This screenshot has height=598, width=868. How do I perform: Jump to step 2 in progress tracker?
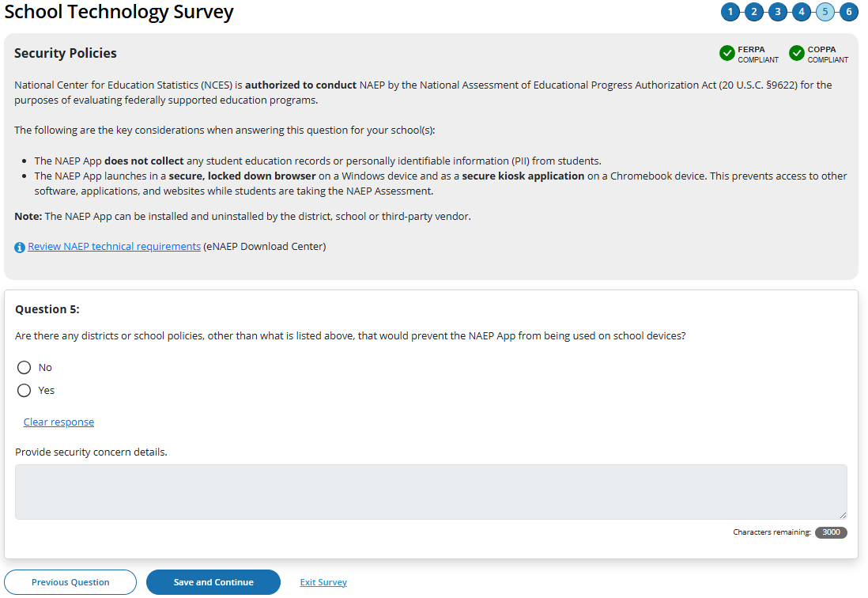tap(753, 12)
